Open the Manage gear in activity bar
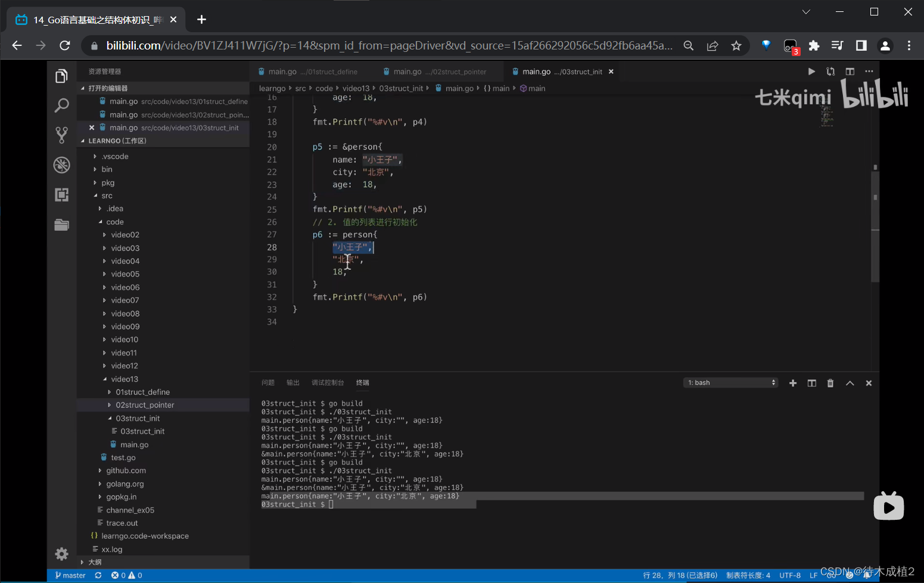The height and width of the screenshot is (583, 924). coord(61,554)
